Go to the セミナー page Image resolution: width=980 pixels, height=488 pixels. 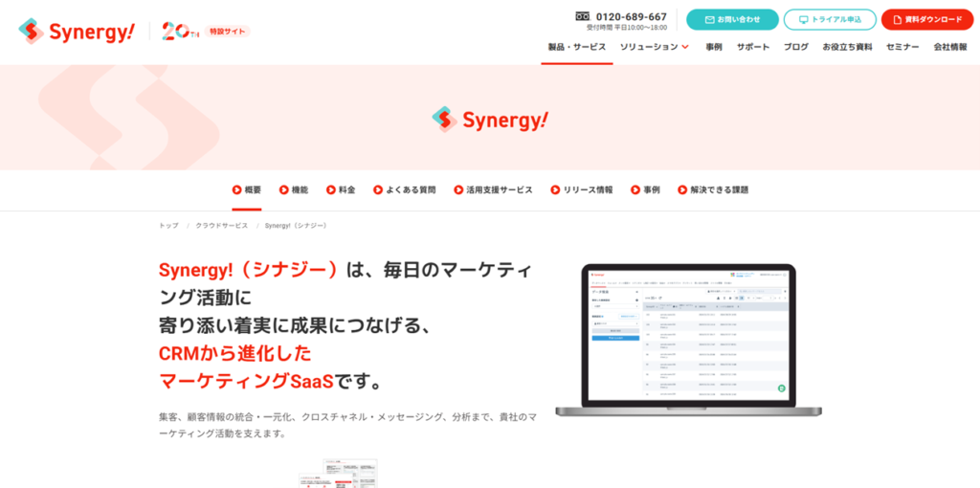(902, 47)
